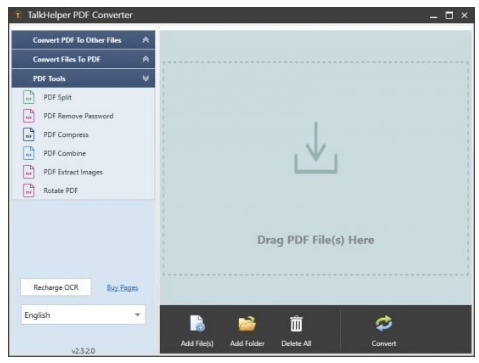Click the Delete All trash icon
The height and width of the screenshot is (363, 479).
click(296, 323)
